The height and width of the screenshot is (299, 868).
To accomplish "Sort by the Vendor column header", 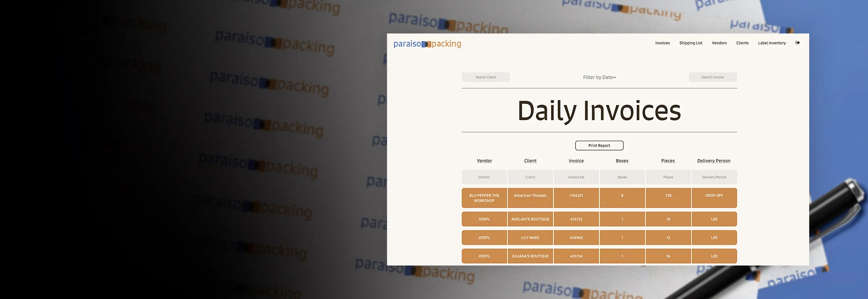I will pos(484,161).
